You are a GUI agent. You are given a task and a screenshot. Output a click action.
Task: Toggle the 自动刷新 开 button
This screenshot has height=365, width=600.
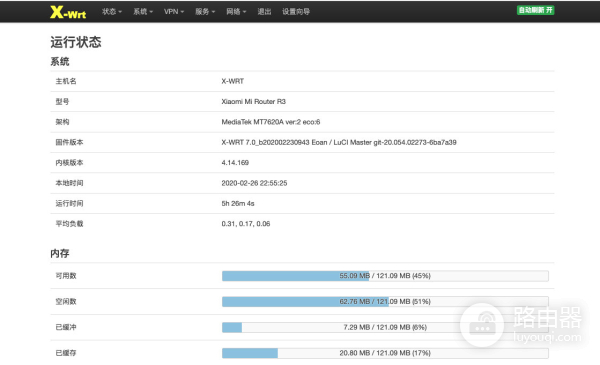[535, 10]
